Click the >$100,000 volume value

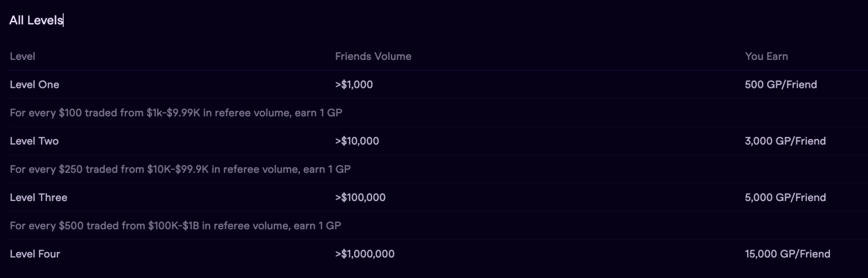point(360,198)
